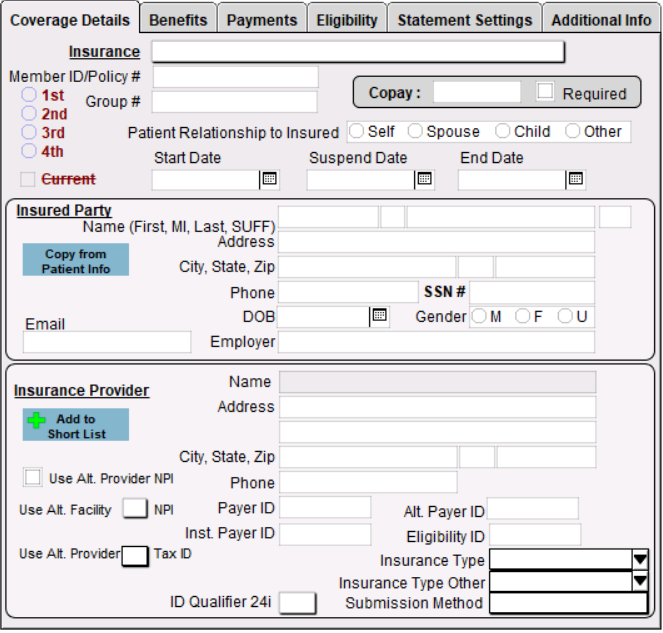Expand the Insurance Type dropdown

point(640,560)
